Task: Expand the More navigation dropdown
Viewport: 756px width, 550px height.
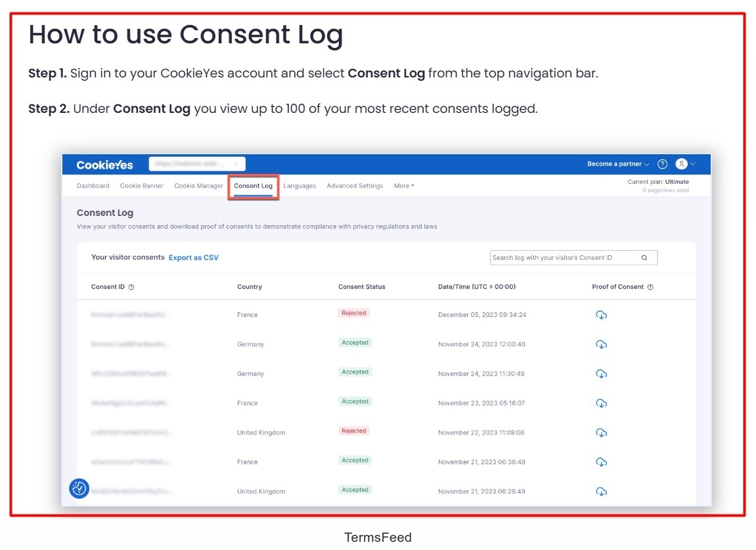Action: pyautogui.click(x=404, y=186)
